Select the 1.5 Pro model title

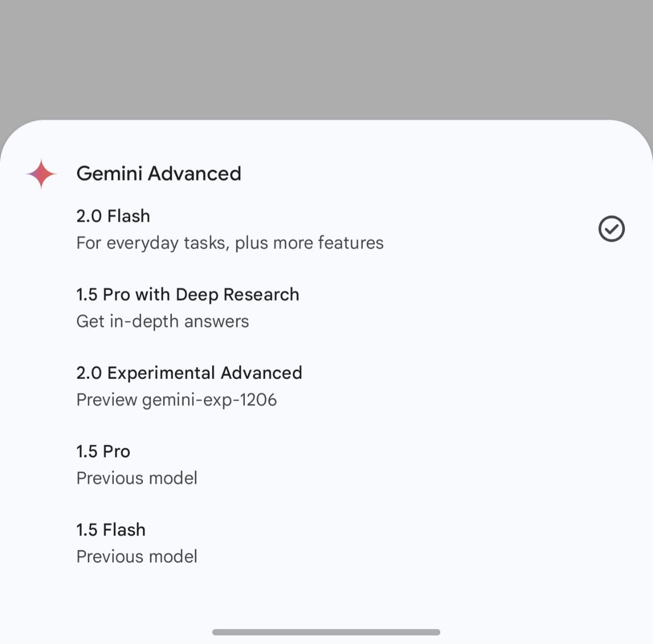click(x=103, y=451)
